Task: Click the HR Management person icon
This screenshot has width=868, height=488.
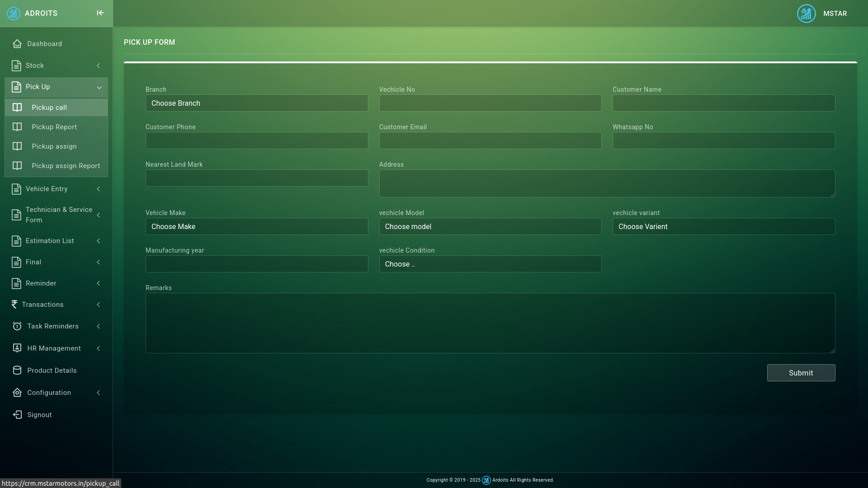Action: [17, 348]
